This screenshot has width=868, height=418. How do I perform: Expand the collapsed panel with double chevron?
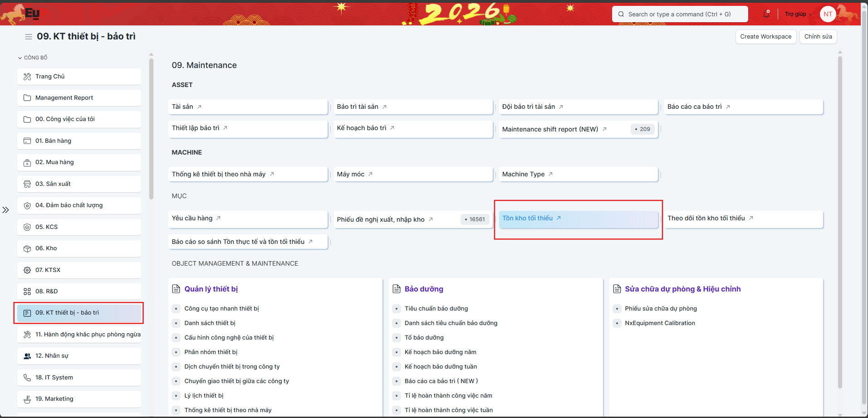(x=5, y=210)
